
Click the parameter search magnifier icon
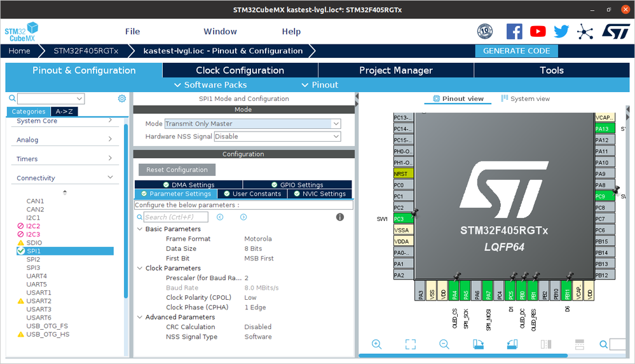point(140,217)
